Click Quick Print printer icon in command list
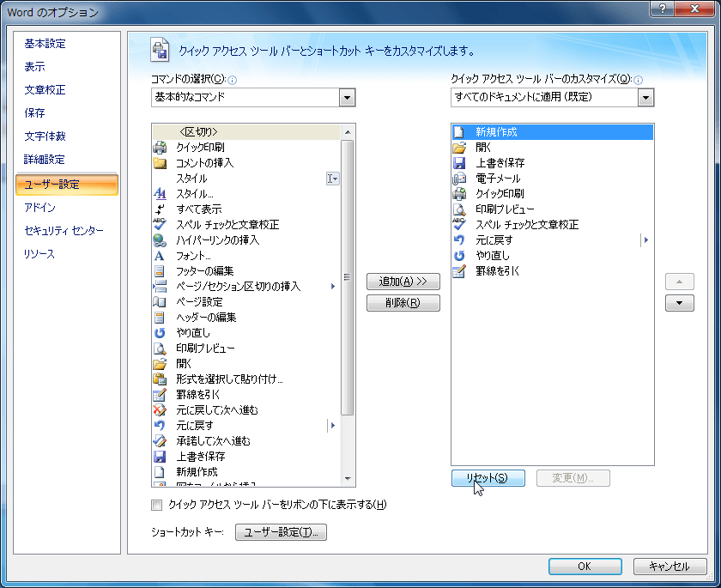Image resolution: width=721 pixels, height=588 pixels. coord(160,147)
